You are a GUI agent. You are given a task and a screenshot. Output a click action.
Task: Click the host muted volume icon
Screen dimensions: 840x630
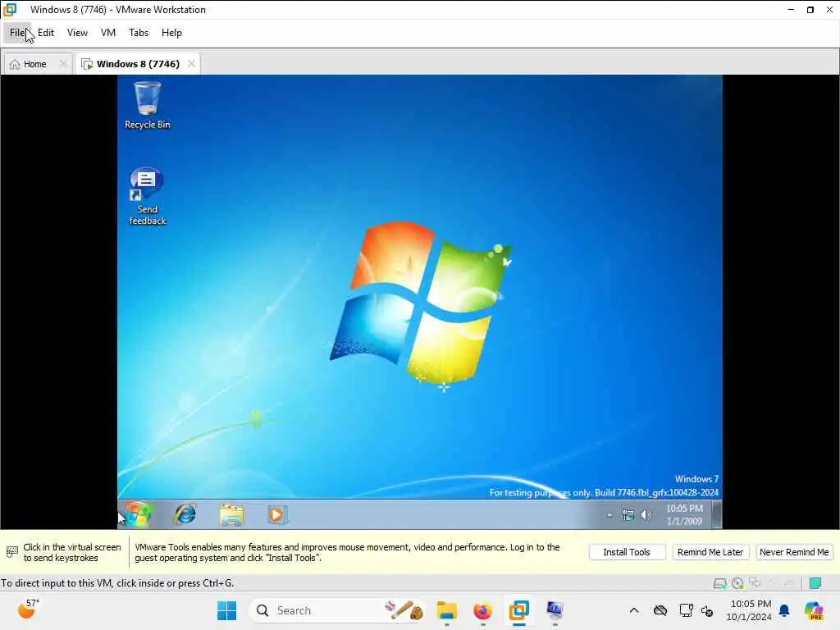point(707,611)
